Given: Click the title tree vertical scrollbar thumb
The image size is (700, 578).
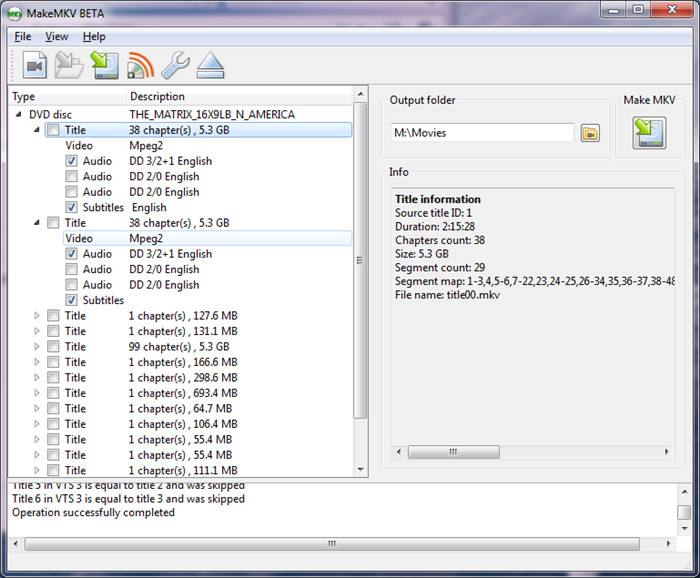Looking at the screenshot, I should point(360,261).
